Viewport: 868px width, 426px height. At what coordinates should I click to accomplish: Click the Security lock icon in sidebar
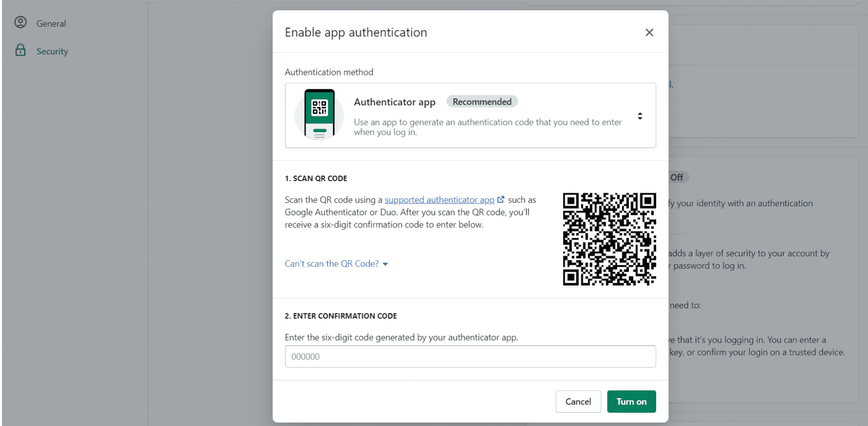[x=21, y=50]
